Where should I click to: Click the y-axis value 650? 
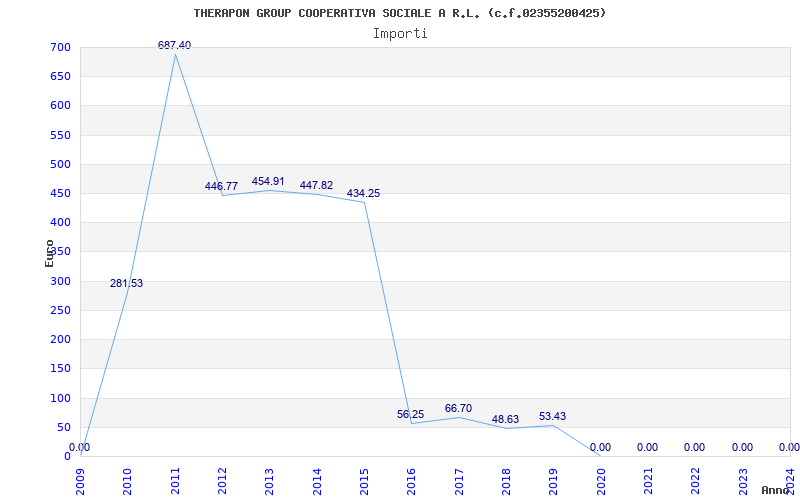[x=61, y=77]
